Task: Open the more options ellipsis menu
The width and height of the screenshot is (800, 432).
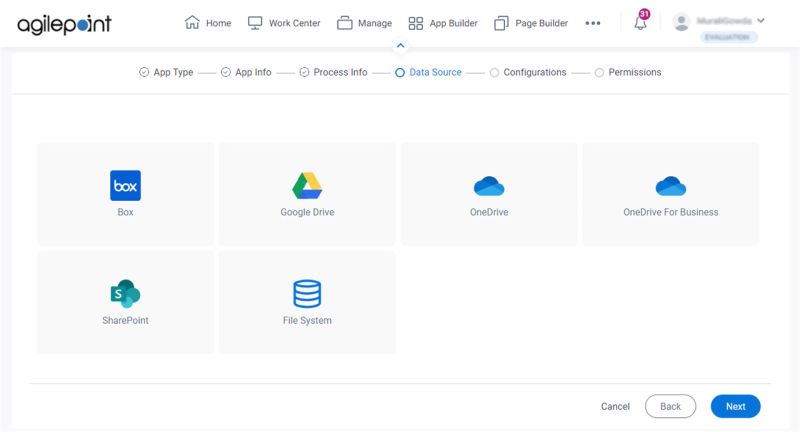Action: [x=593, y=23]
